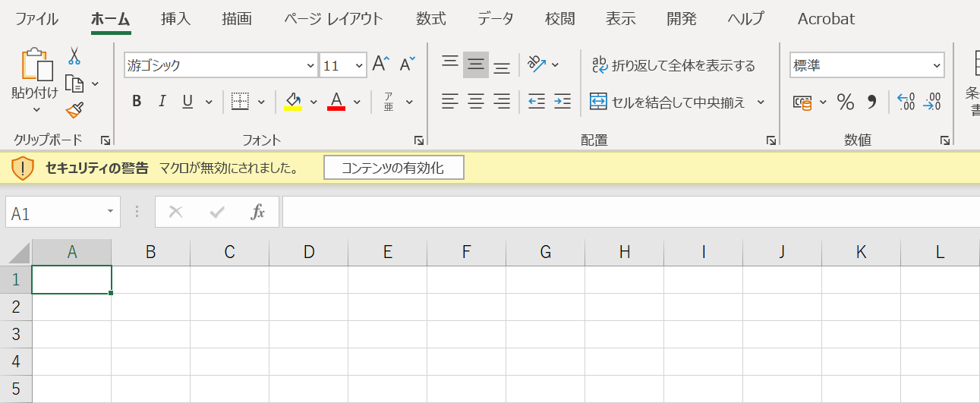
Task: Activate the Format Painter brush icon
Action: pyautogui.click(x=74, y=111)
